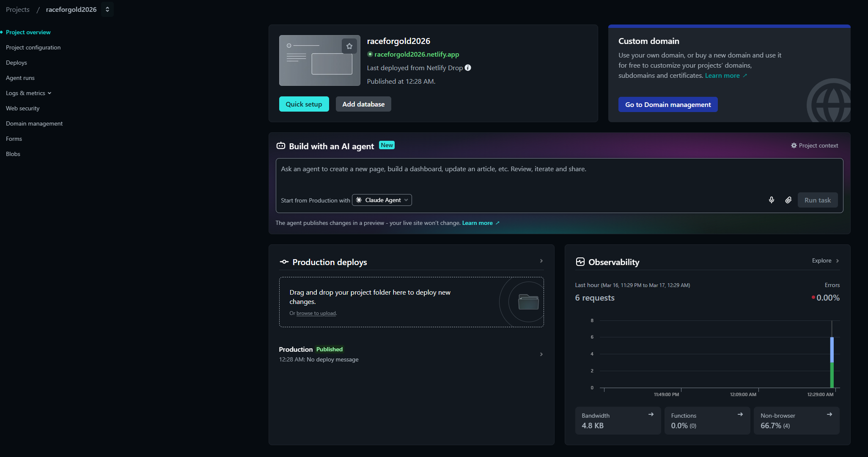Click the Add database button
The width and height of the screenshot is (868, 457).
[x=363, y=104]
